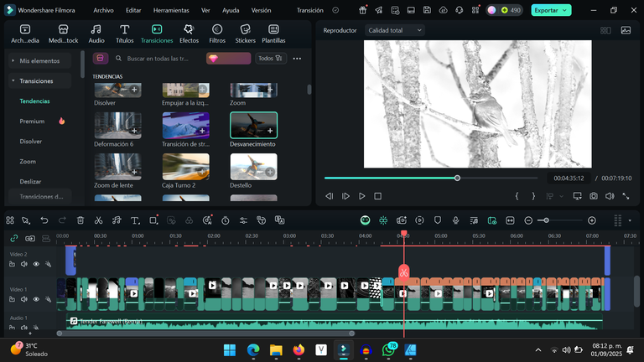Open the audio detach music-note tool
This screenshot has width=644, height=362.
tap(117, 220)
